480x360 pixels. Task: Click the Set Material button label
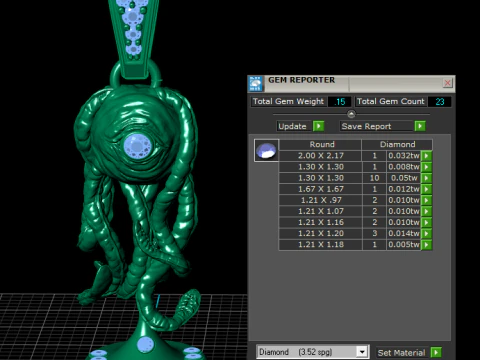[x=401, y=352]
